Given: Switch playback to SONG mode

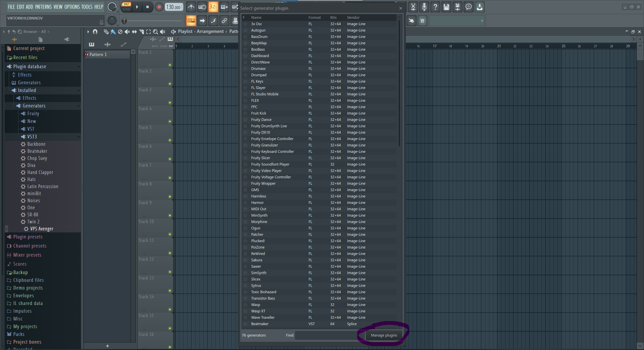Looking at the screenshot, I should [x=126, y=9].
